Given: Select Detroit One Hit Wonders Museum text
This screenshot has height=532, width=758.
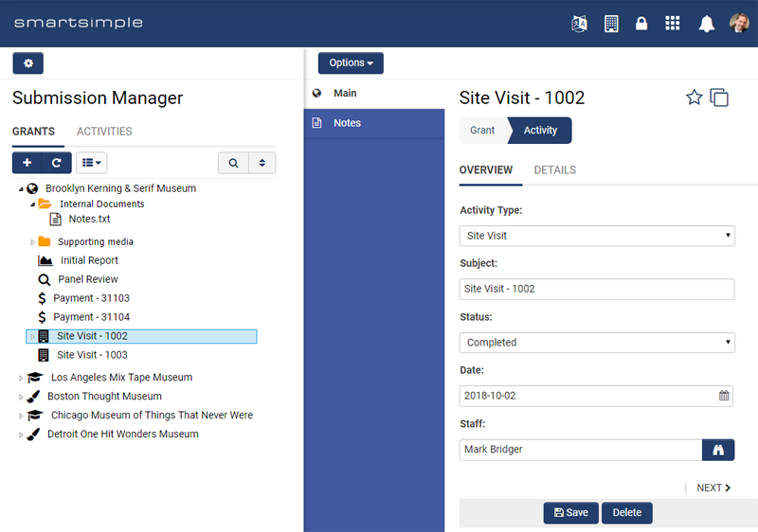Looking at the screenshot, I should (123, 434).
